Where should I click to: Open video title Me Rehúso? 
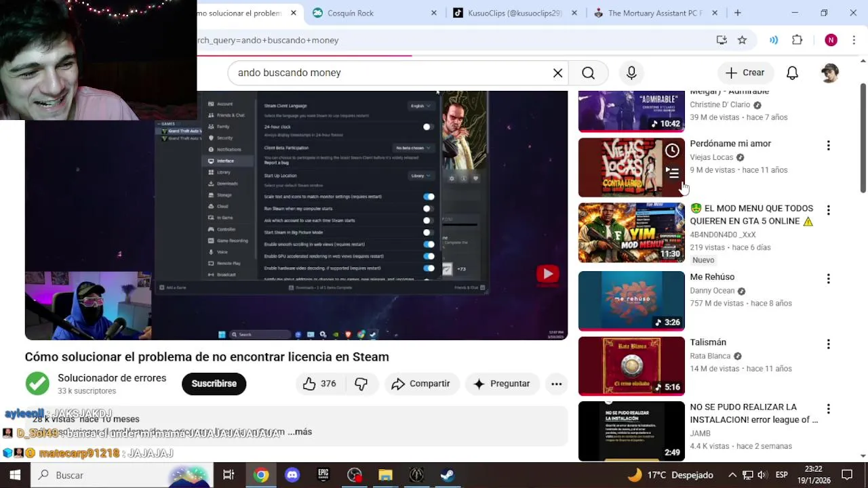(712, 277)
